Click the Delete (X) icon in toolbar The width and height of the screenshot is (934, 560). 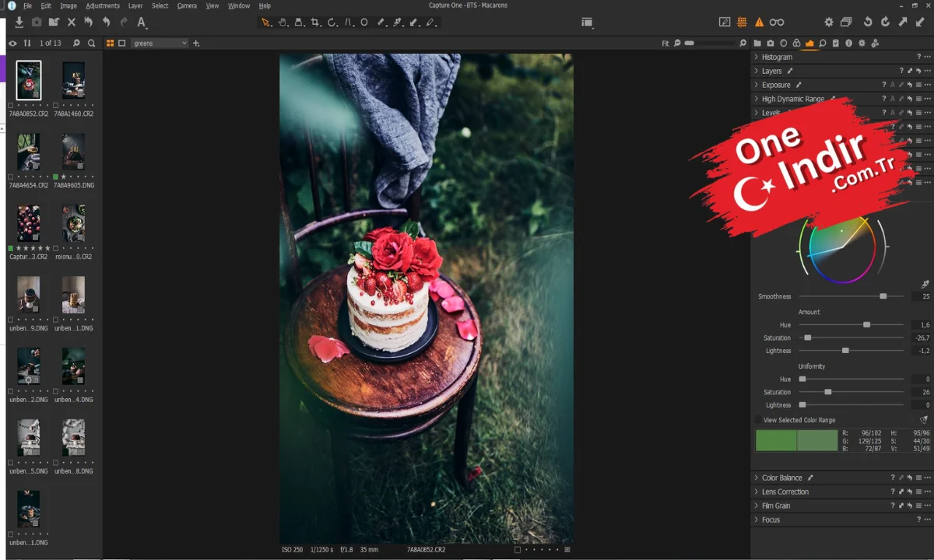(x=72, y=23)
